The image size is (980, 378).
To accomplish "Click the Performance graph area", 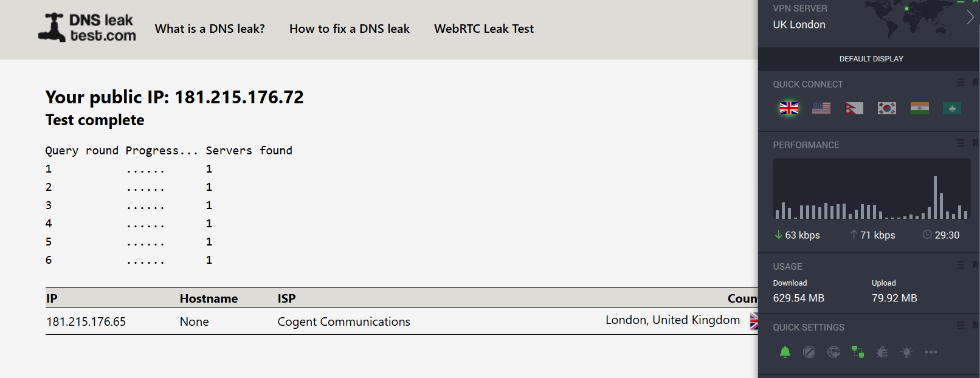I will (x=871, y=189).
